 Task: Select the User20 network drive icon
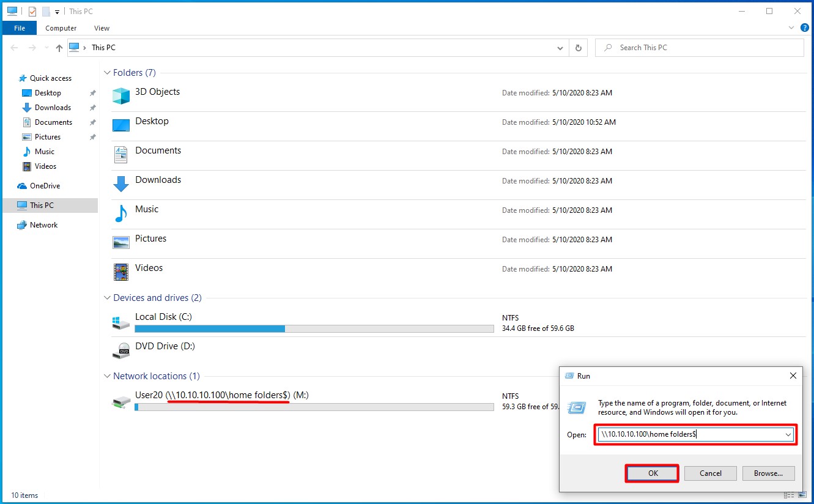coord(121,401)
